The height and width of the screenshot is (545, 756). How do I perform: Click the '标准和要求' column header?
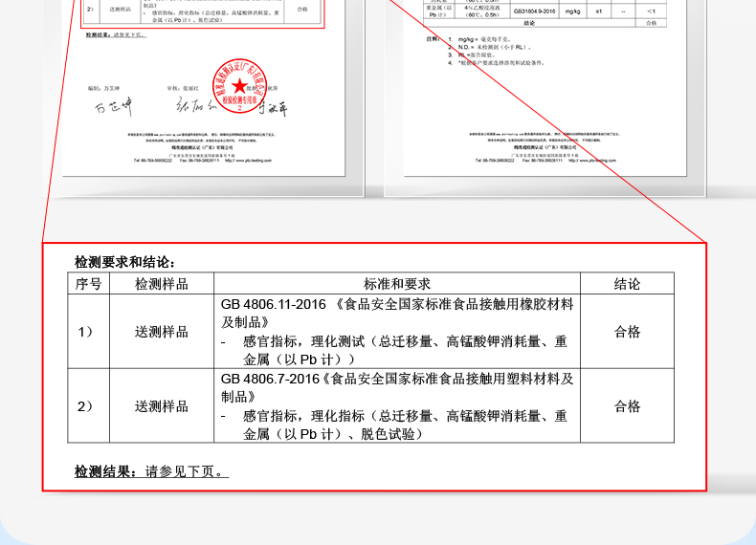pyautogui.click(x=397, y=284)
